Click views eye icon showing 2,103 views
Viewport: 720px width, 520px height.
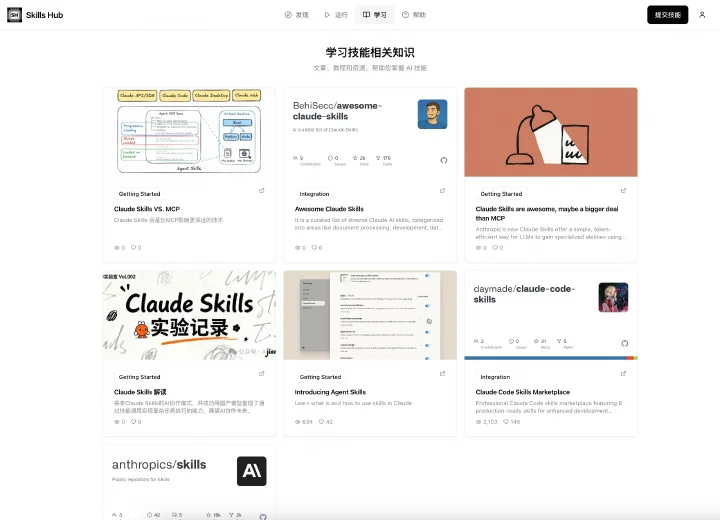(x=478, y=422)
